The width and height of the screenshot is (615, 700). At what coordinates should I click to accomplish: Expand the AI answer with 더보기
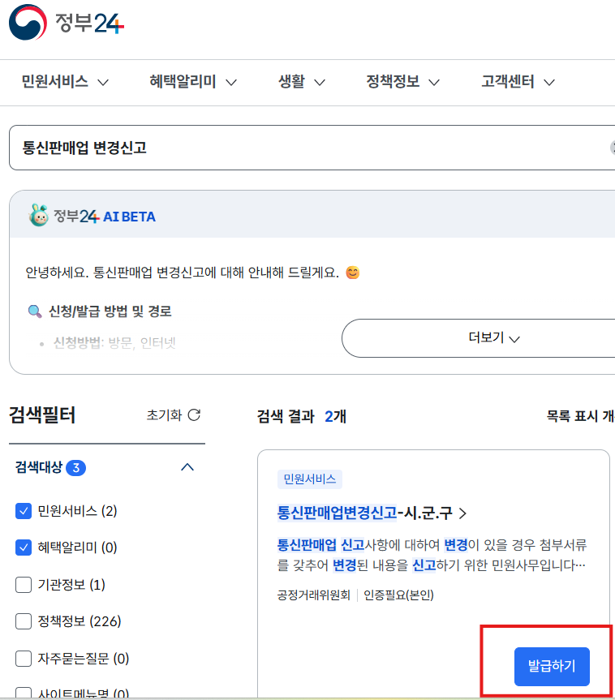point(479,338)
